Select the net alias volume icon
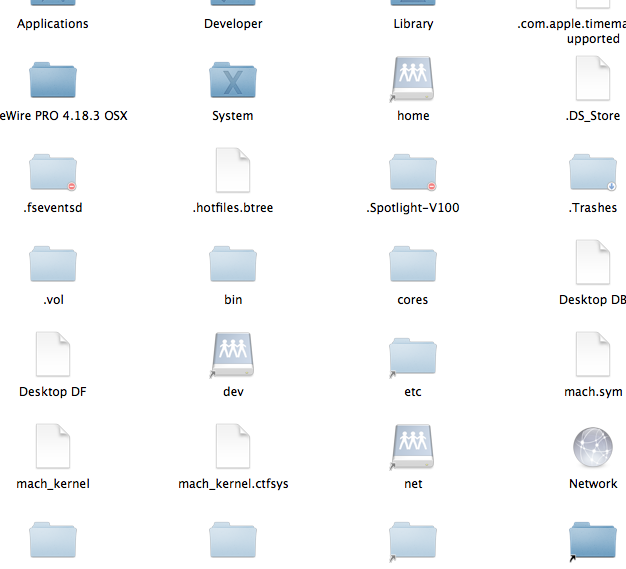Image resolution: width=626 pixels, height=569 pixels. tap(413, 447)
